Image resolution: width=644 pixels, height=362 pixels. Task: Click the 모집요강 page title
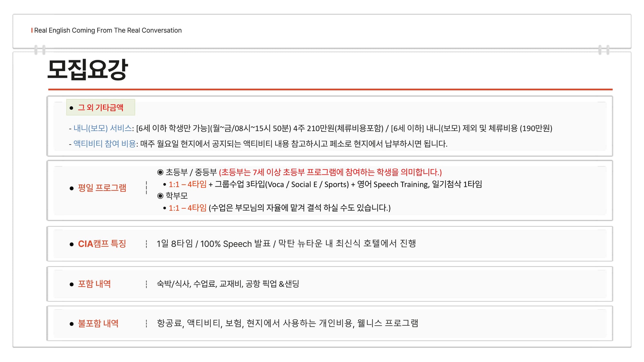(x=88, y=69)
